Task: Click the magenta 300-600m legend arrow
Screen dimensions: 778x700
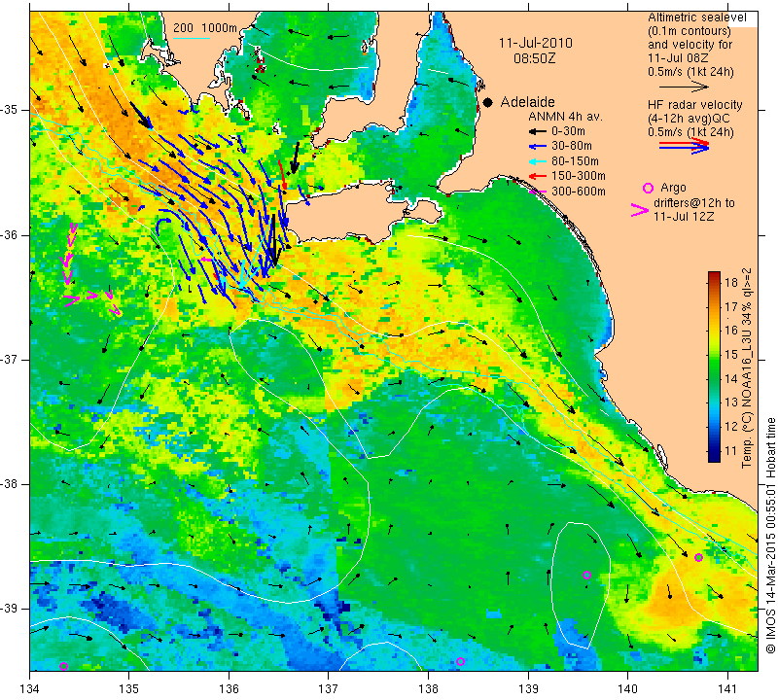Action: tap(537, 192)
